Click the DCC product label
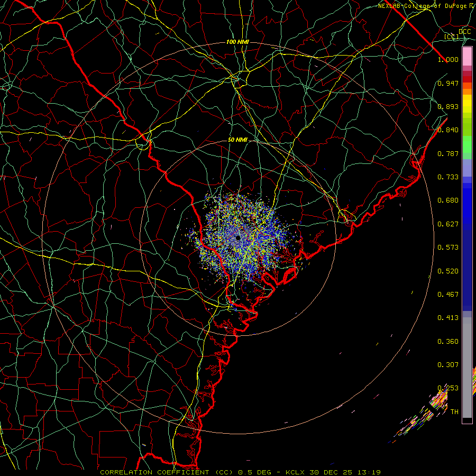Image resolution: width=476 pixels, height=476 pixels. click(464, 32)
